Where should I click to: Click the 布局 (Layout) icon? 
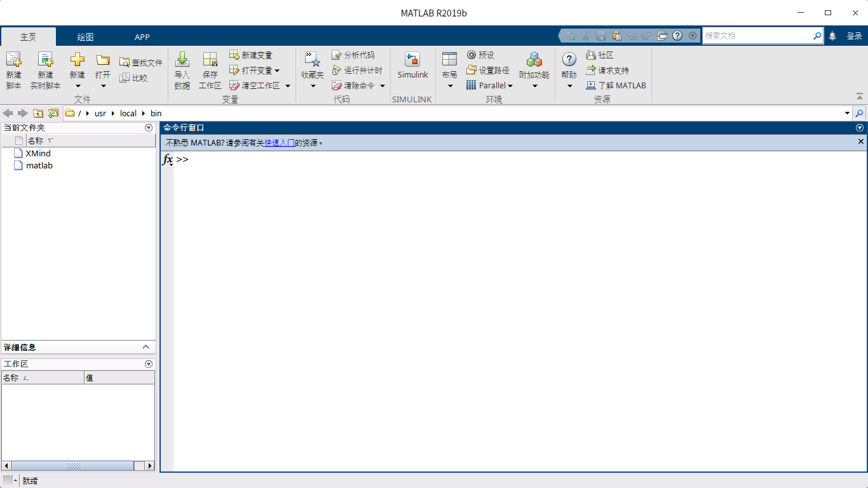(x=449, y=60)
